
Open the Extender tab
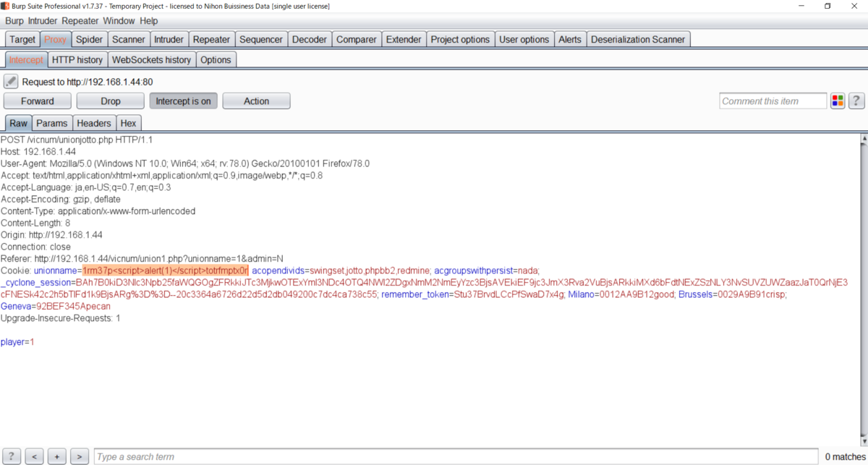[404, 39]
